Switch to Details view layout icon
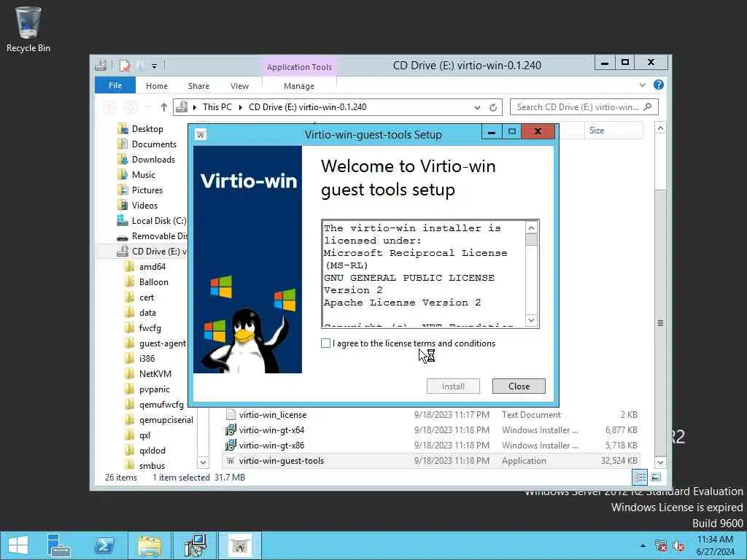This screenshot has height=560, width=747. coord(640,477)
